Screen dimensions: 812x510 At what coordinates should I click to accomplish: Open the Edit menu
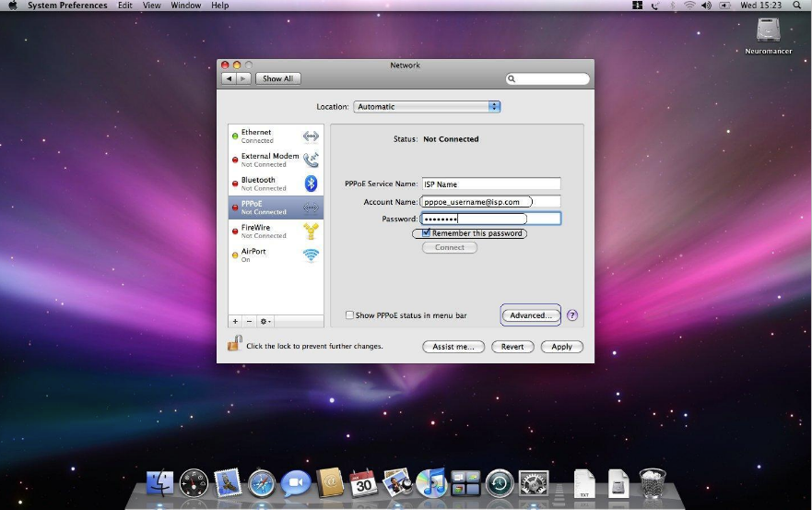[x=124, y=6]
